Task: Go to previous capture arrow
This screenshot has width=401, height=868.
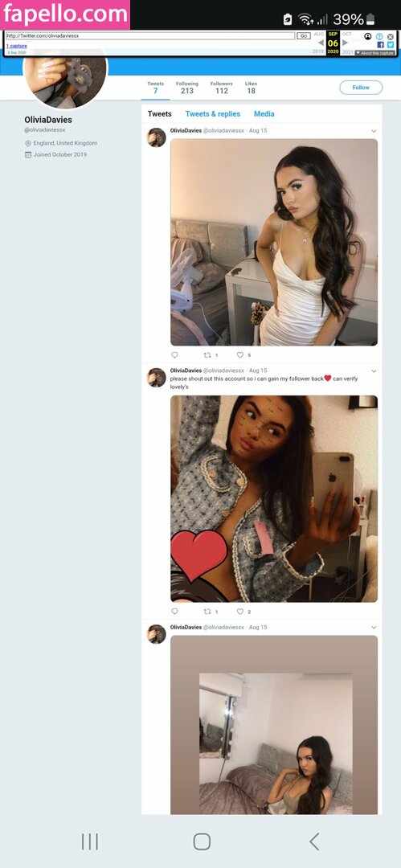Action: click(x=320, y=43)
